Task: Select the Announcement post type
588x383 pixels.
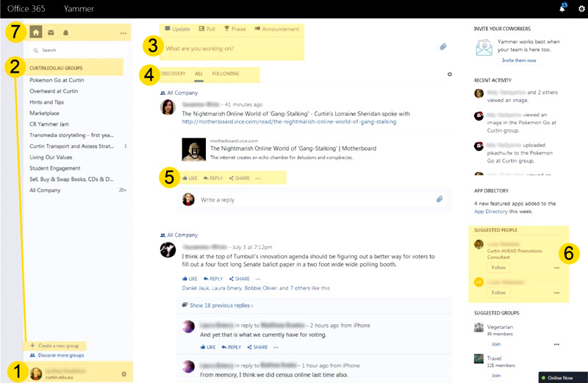Action: 277,29
